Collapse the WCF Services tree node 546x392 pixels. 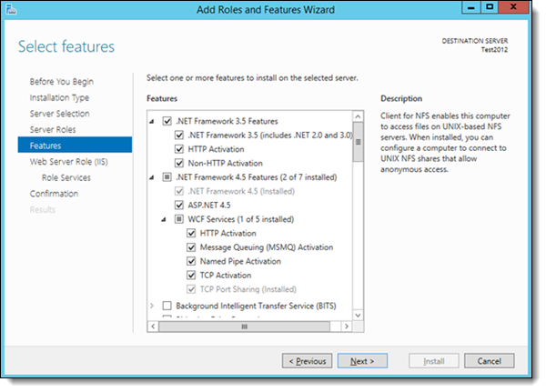(x=165, y=219)
